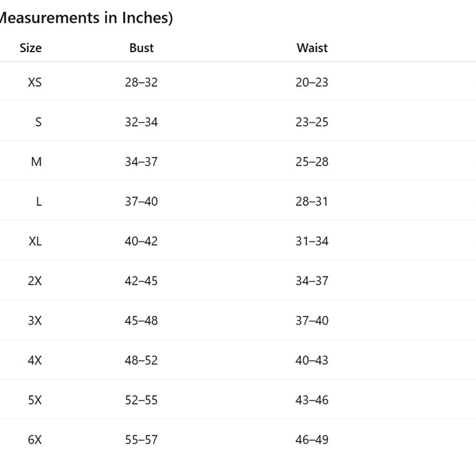Select the 4X size label
Screen dimensions: 476x476
click(x=35, y=360)
